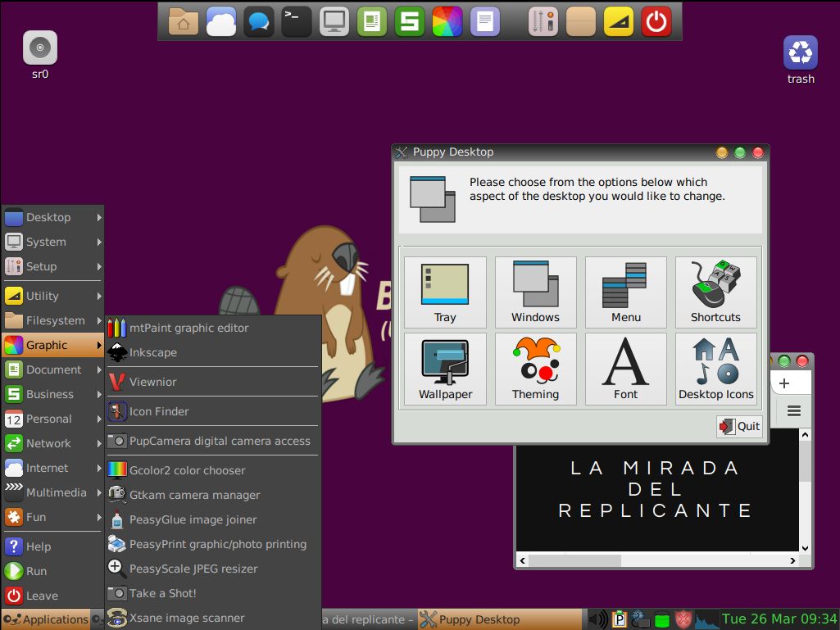This screenshot has height=630, width=840.
Task: Switch to Puppy Desktop taskbar entry
Action: [499, 619]
